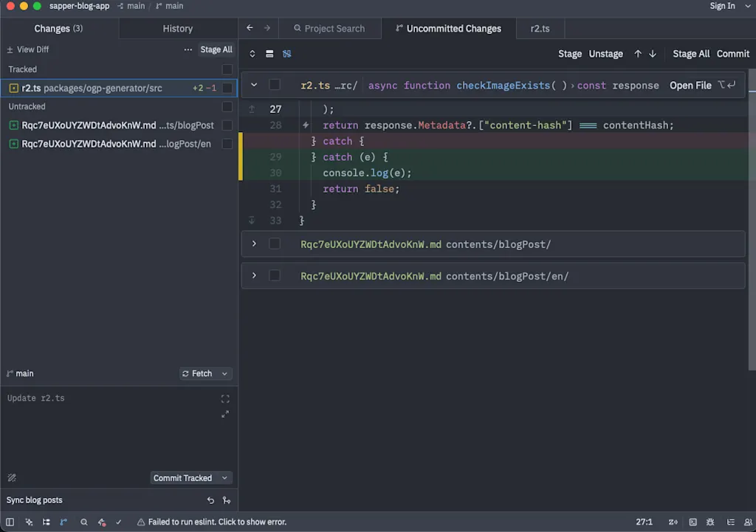Click the commit message input field
This screenshot has height=532, width=756.
[111, 429]
